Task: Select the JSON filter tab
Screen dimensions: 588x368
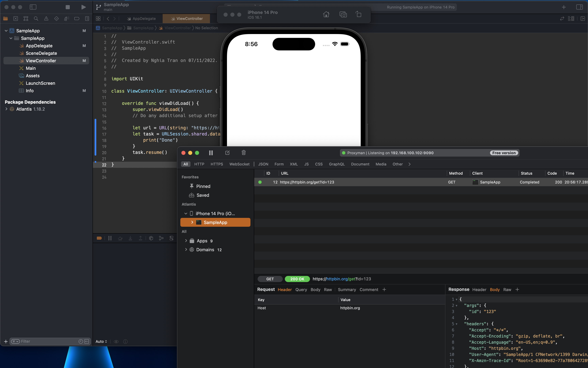Action: coord(263,164)
